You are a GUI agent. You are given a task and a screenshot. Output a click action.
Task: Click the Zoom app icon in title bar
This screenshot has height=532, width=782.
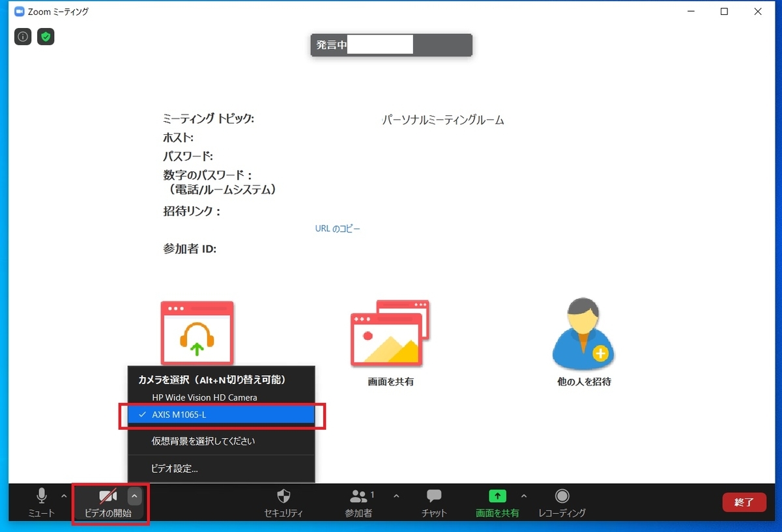19,12
